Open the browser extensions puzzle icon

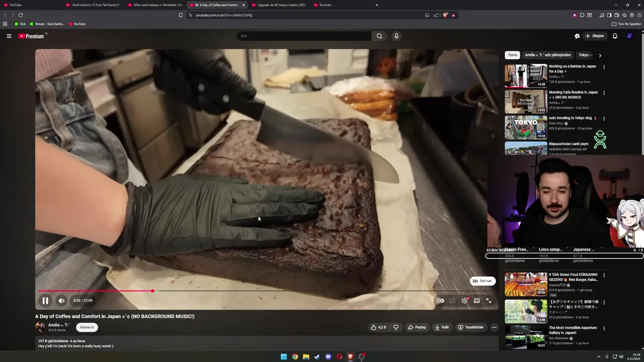coord(582,15)
